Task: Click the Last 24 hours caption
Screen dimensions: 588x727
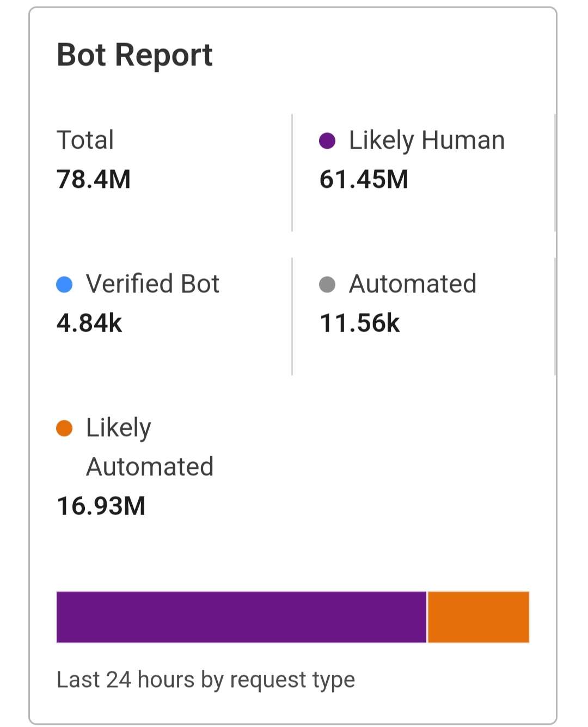Action: click(206, 680)
